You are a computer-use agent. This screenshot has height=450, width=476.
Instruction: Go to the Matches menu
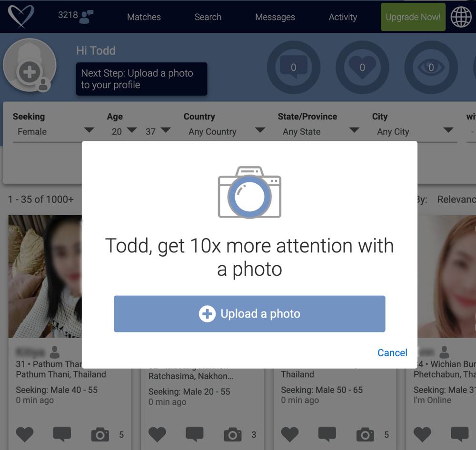pos(144,17)
